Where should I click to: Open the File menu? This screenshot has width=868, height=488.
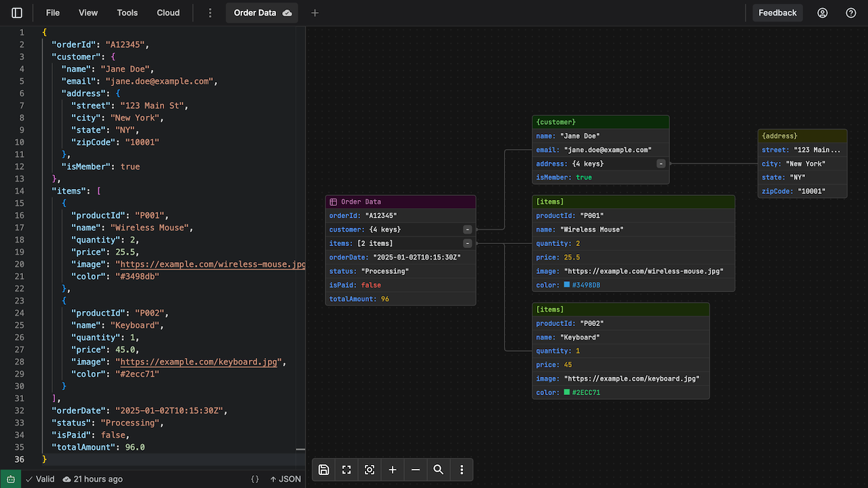pos(52,13)
